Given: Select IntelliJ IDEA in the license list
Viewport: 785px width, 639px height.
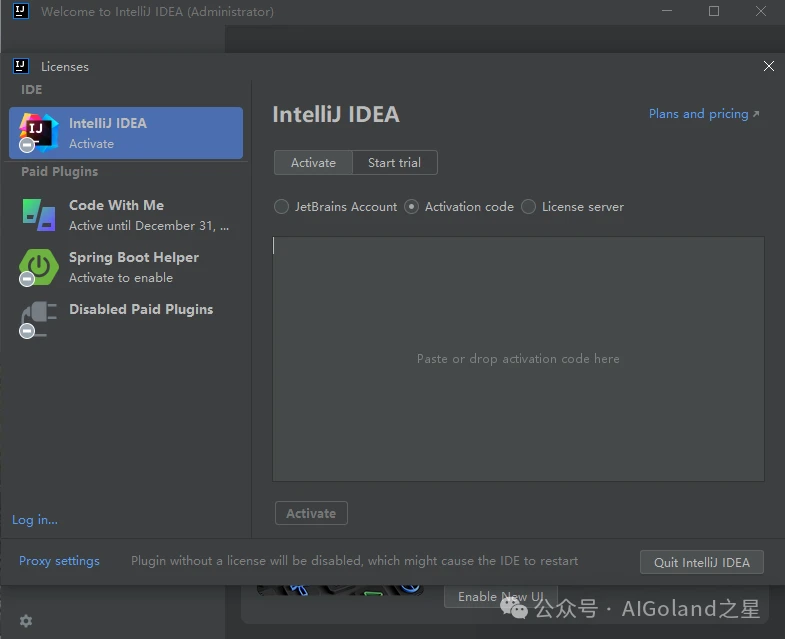Looking at the screenshot, I should [x=126, y=133].
